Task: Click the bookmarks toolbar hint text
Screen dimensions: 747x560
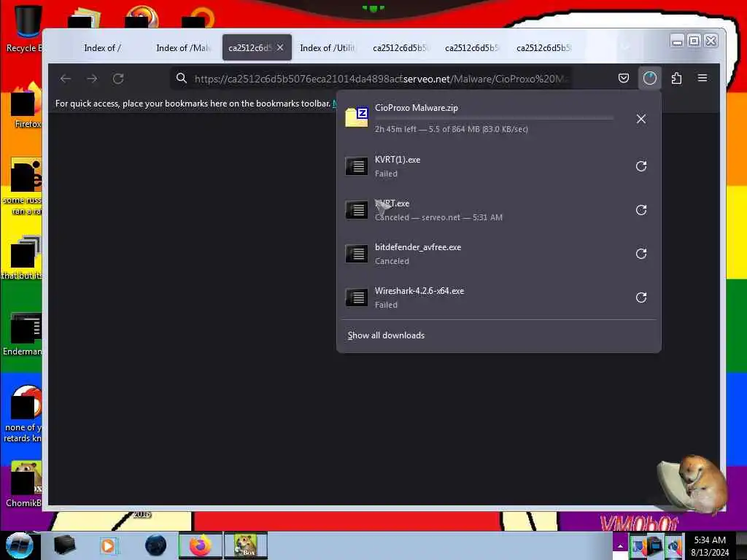Action: point(193,104)
